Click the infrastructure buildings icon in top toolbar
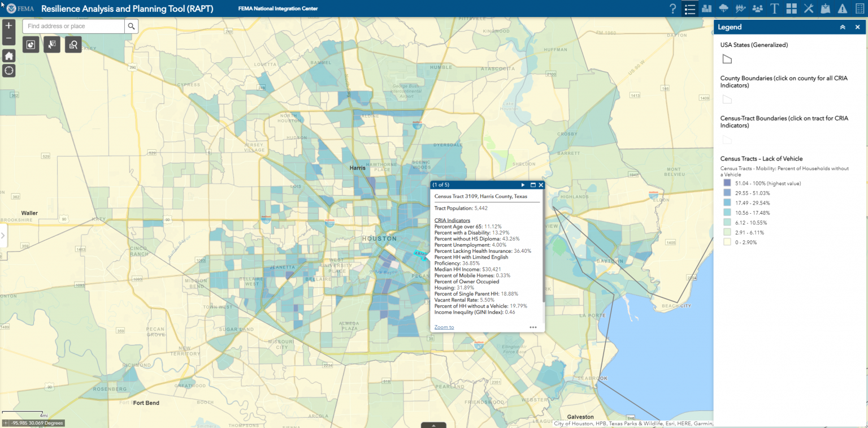The image size is (868, 428). (707, 8)
